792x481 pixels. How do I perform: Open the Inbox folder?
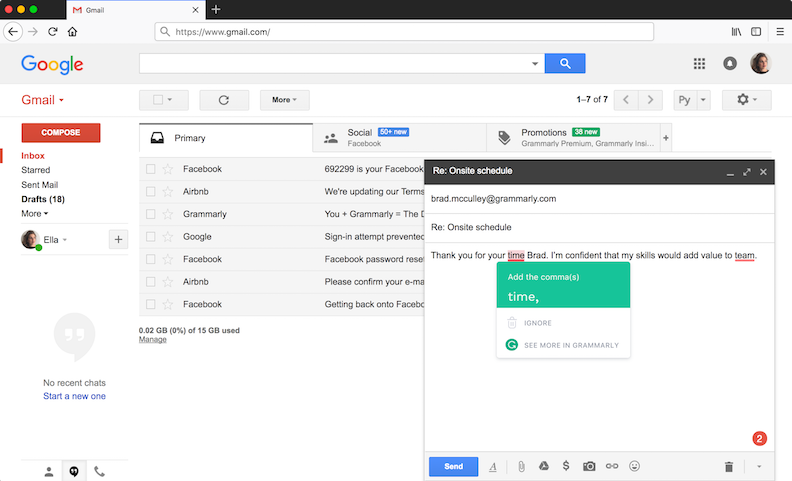click(33, 156)
